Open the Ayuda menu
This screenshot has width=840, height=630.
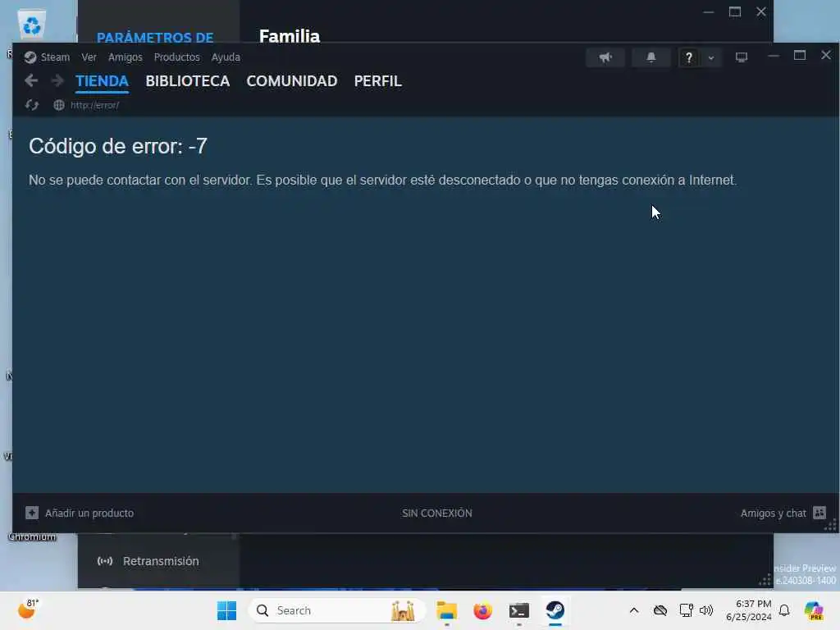(x=226, y=57)
